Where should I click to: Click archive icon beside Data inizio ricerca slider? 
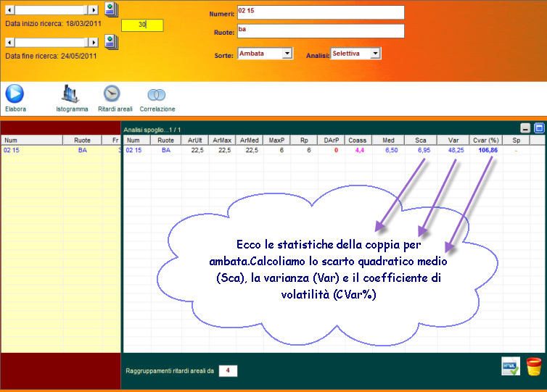click(x=111, y=9)
